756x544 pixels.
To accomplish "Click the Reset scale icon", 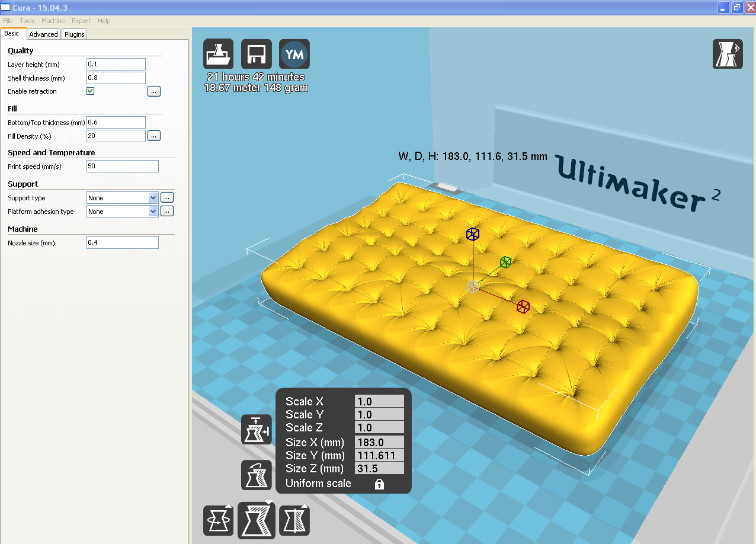I will pyautogui.click(x=256, y=475).
